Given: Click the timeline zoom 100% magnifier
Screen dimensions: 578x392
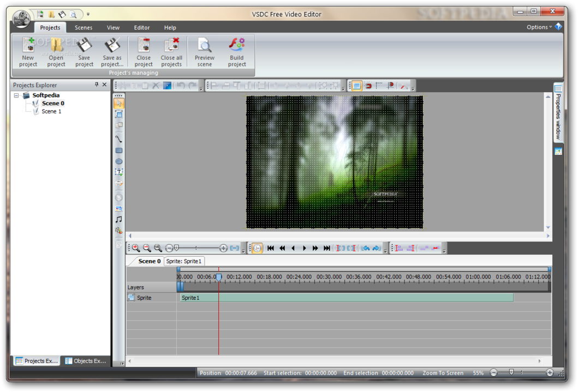Looking at the screenshot, I should point(158,248).
